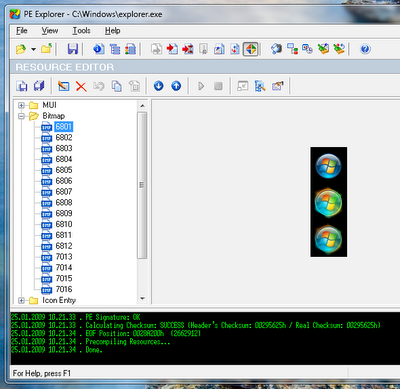The width and height of the screenshot is (400, 389).
Task: Move resource down with the blue down-arrow
Action: [158, 86]
